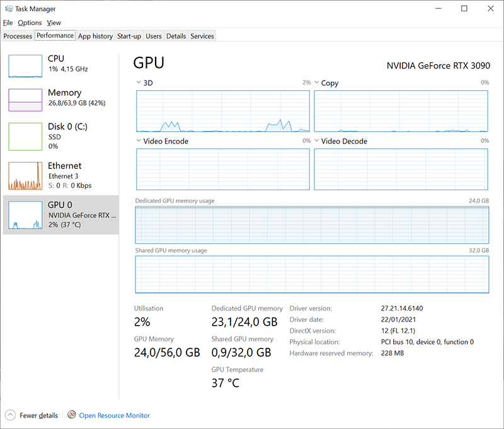Click the '26,8/63,9 GB (42%)' memory text
Viewport: 504px width, 429px height.
[x=77, y=103]
